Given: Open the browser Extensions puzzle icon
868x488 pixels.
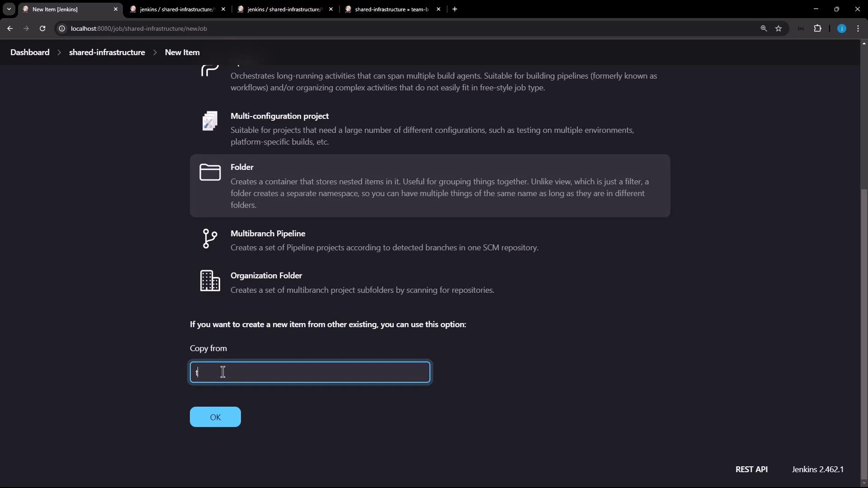Looking at the screenshot, I should 817,28.
